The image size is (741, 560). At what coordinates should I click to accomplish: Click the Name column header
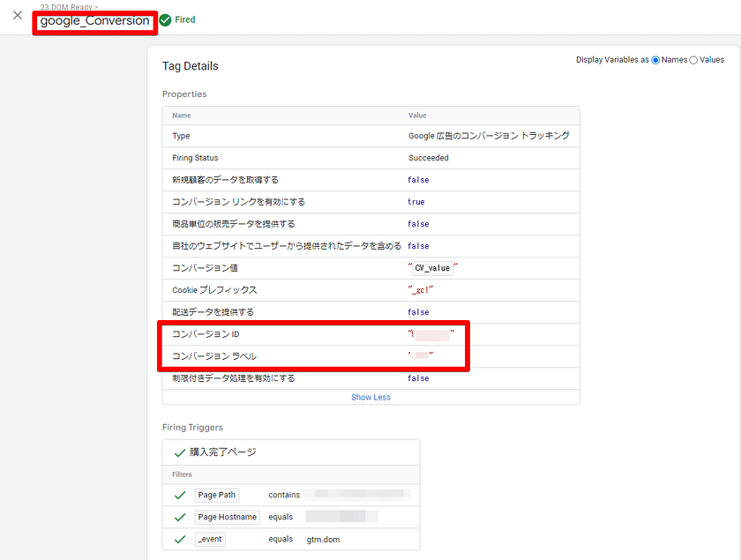pos(181,116)
